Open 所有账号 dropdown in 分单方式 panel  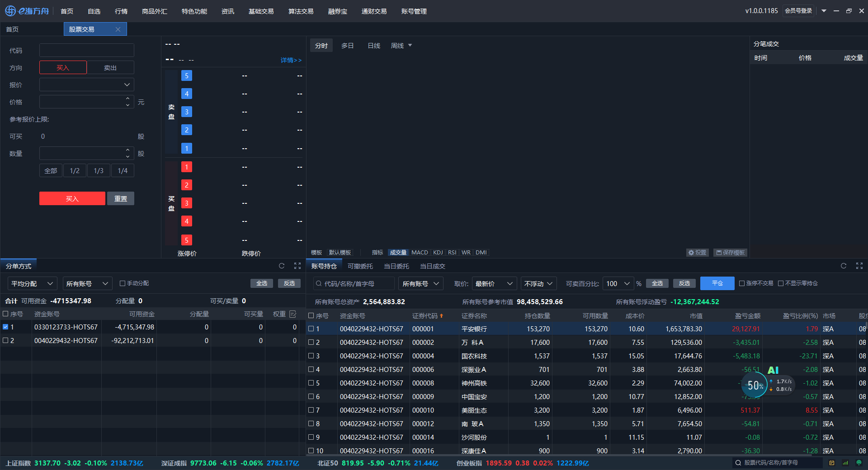[x=88, y=283]
